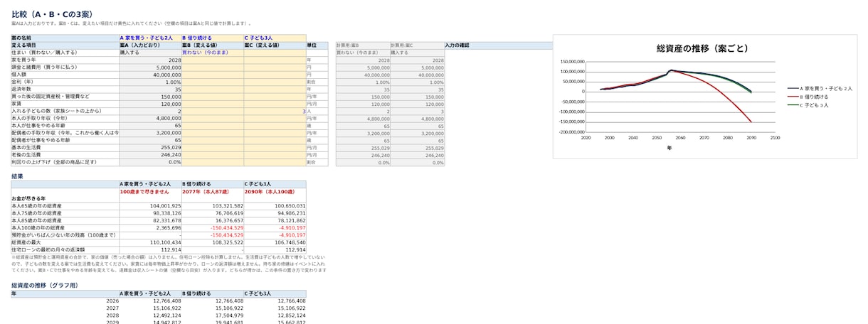868x324 pixels.
Task: Click 案C（変える値） column header
Action: coord(275,45)
